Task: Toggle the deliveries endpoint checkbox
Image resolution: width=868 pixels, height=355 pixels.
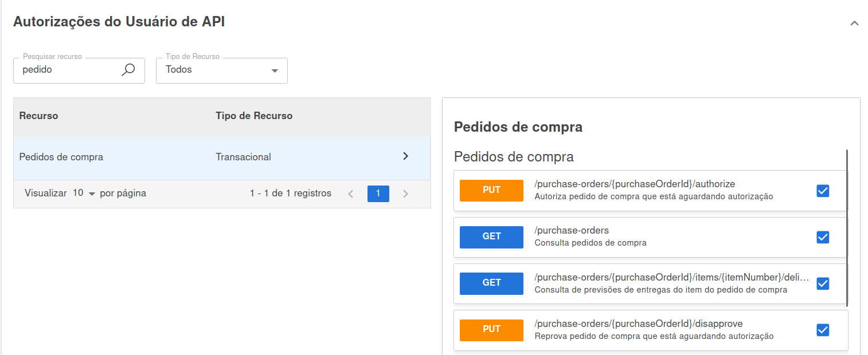Action: tap(823, 283)
